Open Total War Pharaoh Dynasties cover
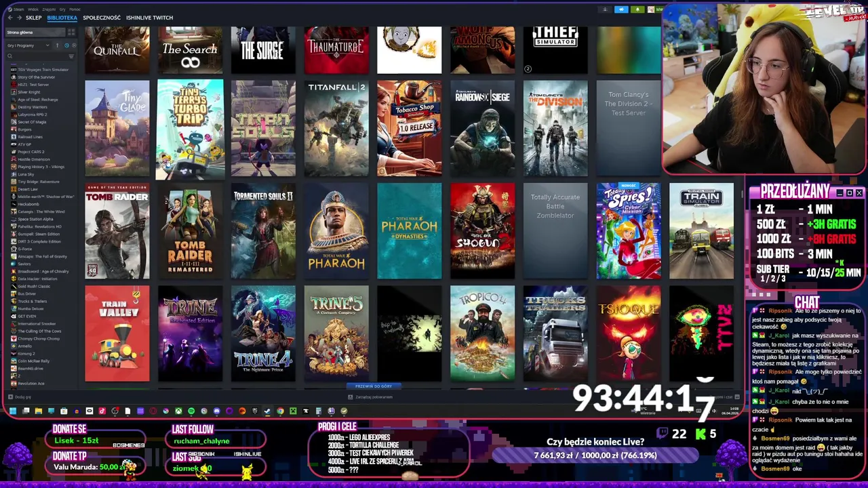 (410, 231)
